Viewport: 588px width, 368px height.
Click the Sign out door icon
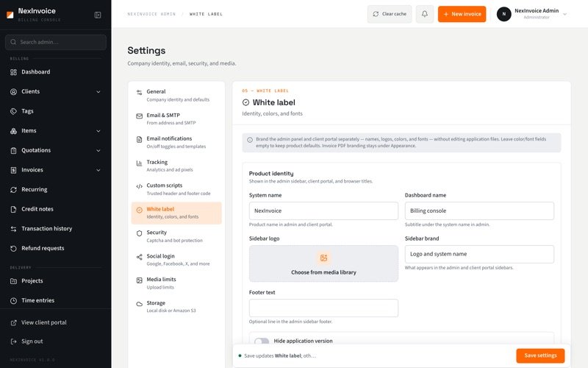point(13,342)
